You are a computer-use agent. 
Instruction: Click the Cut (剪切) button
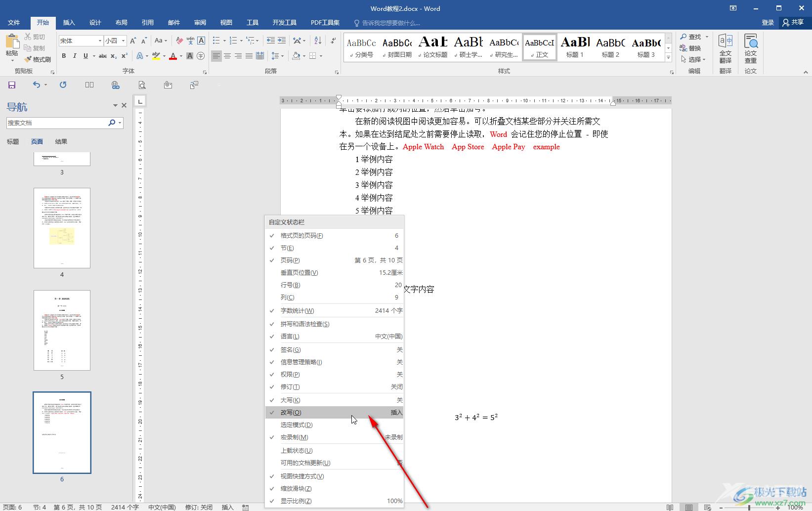[x=35, y=37]
